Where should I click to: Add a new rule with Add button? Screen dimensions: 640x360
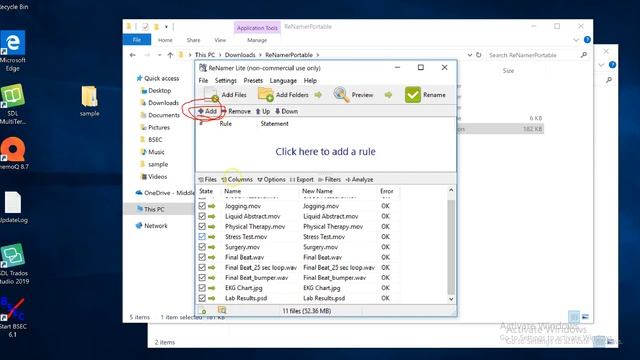tap(208, 111)
